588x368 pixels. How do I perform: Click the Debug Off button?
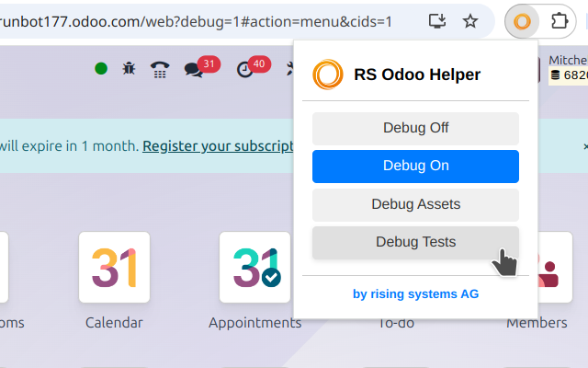click(x=415, y=129)
